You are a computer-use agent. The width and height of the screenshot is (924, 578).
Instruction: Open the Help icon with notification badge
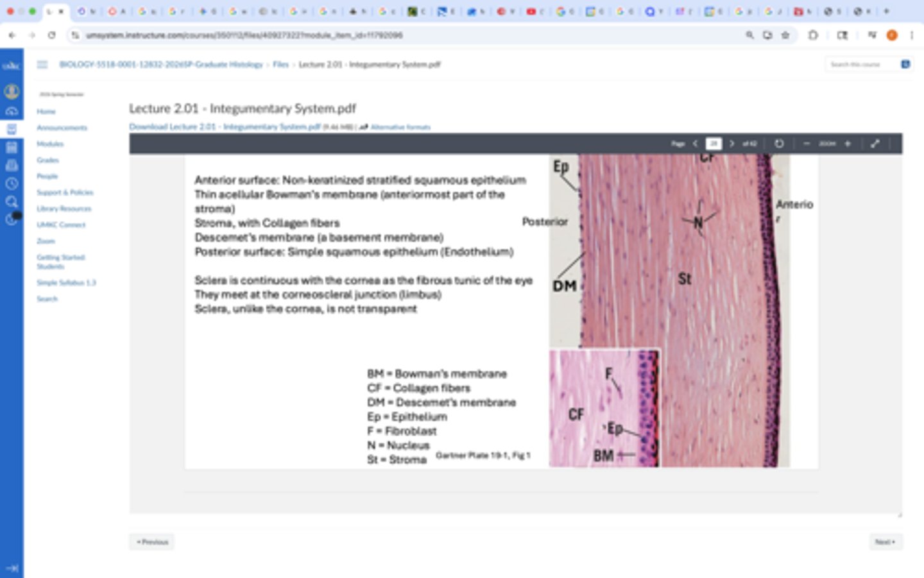click(12, 219)
